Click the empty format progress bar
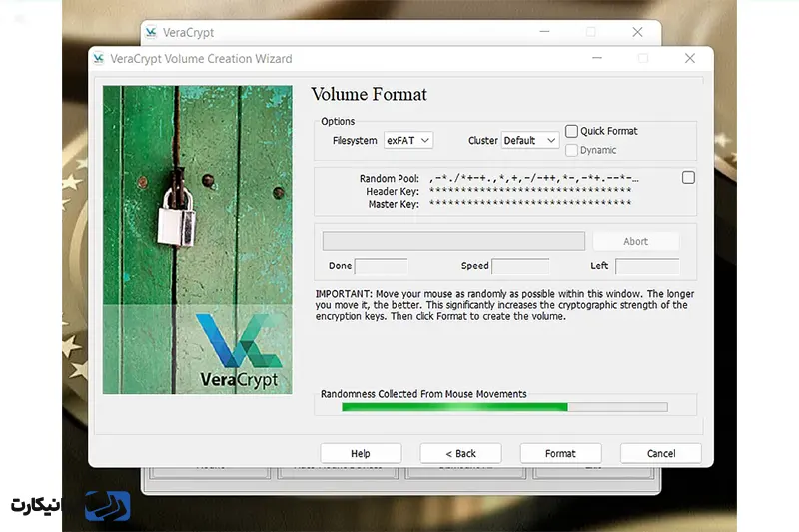Image resolution: width=799 pixels, height=532 pixels. click(453, 241)
